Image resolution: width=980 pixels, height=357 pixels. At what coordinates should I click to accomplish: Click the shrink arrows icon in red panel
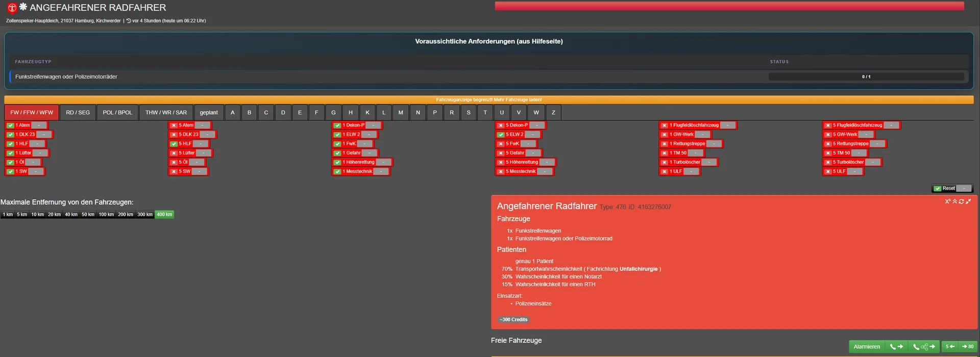click(x=968, y=201)
